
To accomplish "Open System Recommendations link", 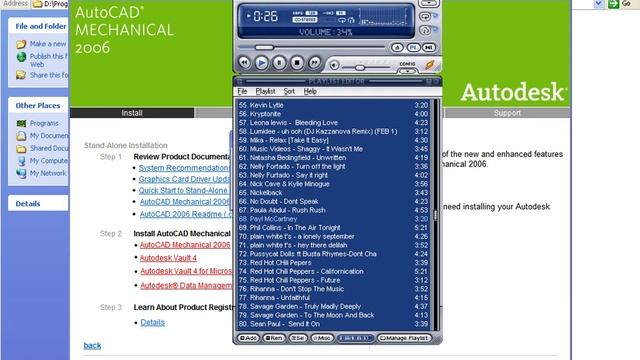I will coord(185,168).
